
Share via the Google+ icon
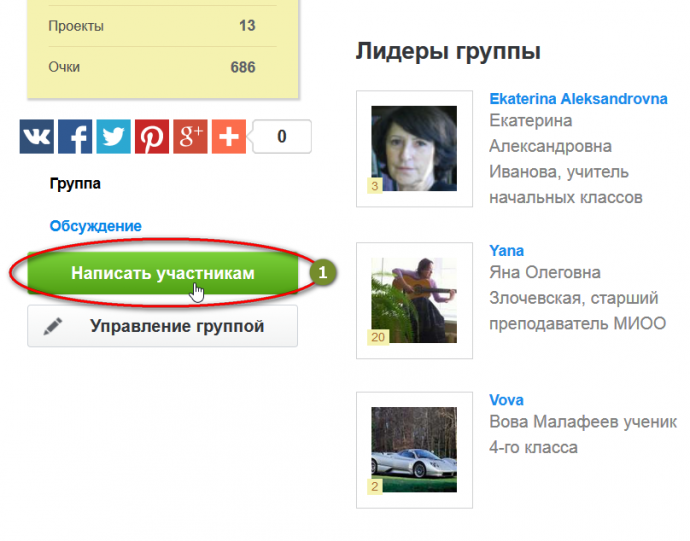click(x=190, y=137)
